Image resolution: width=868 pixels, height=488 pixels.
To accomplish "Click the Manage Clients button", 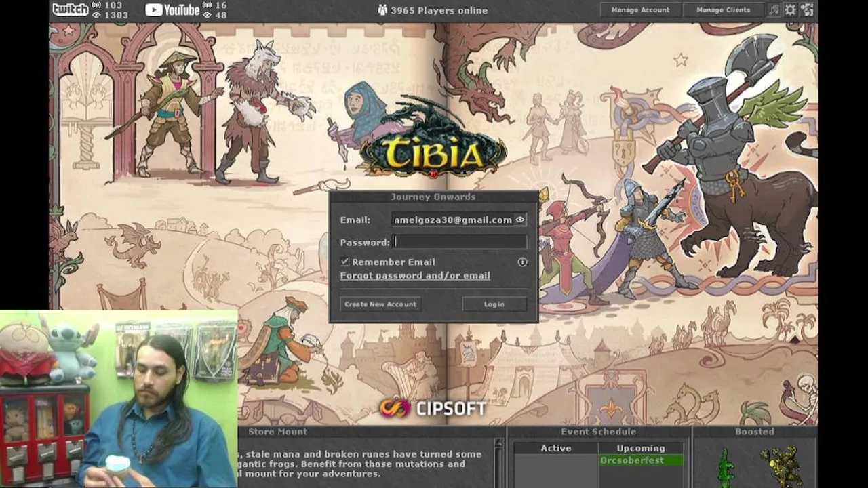I will (x=724, y=9).
